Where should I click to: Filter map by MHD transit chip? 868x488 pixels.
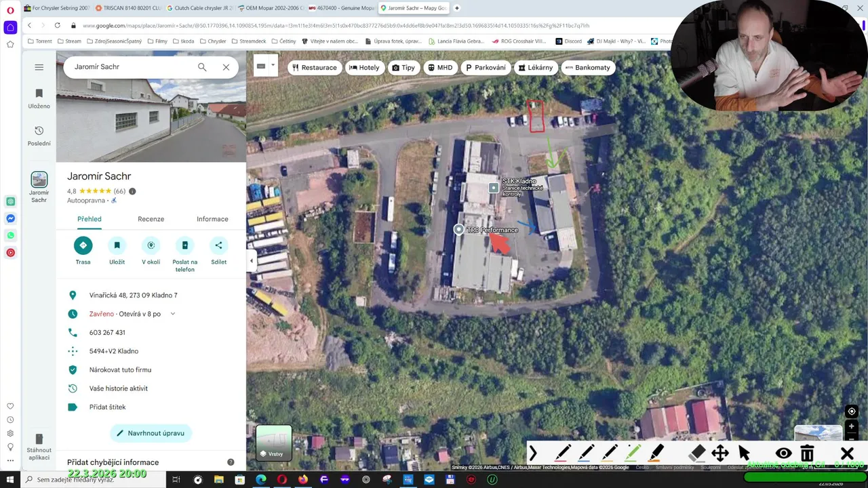[x=440, y=68]
